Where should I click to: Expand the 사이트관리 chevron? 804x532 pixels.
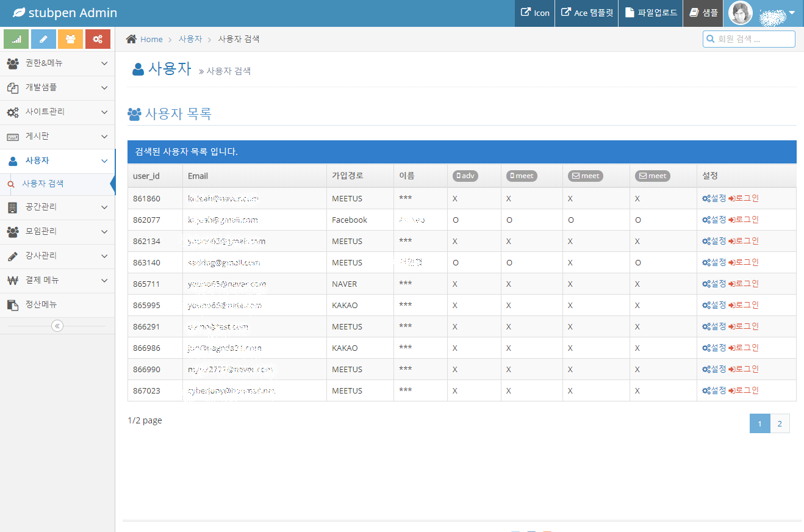pos(104,112)
